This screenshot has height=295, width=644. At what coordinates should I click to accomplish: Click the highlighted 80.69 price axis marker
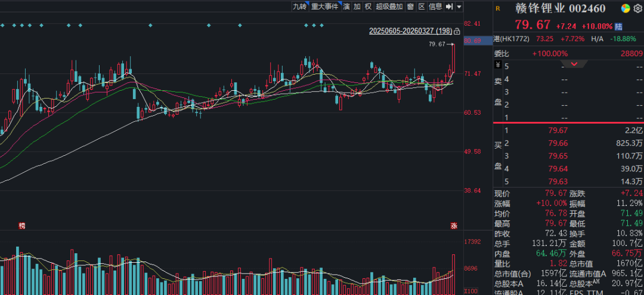[472, 41]
